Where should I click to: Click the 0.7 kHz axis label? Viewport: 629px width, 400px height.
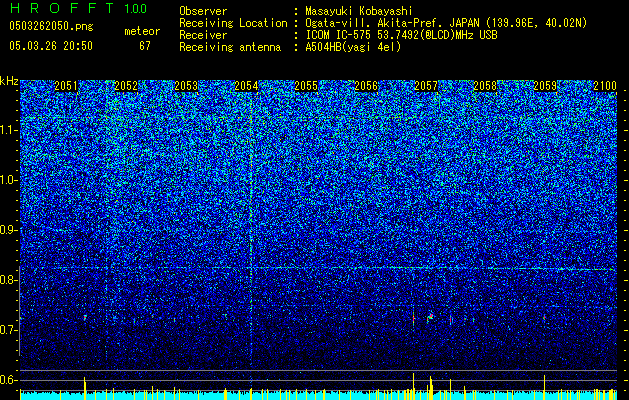click(9, 330)
